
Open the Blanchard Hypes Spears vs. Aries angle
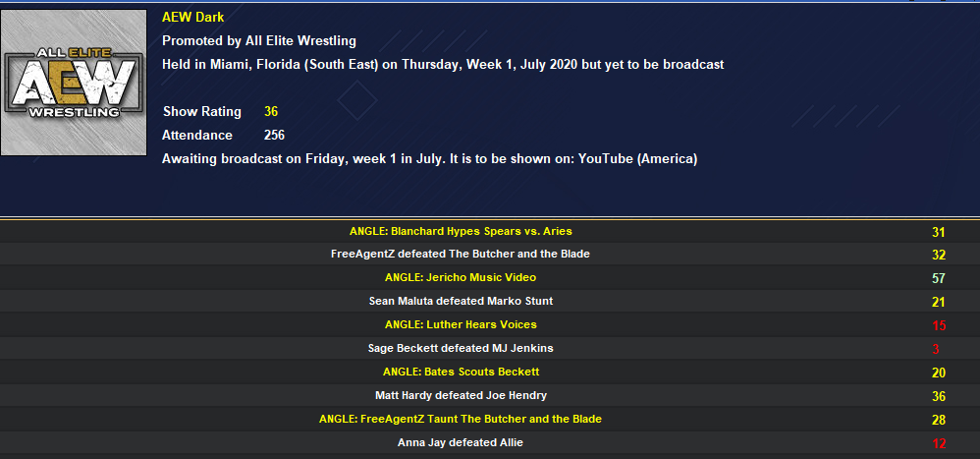click(x=461, y=232)
